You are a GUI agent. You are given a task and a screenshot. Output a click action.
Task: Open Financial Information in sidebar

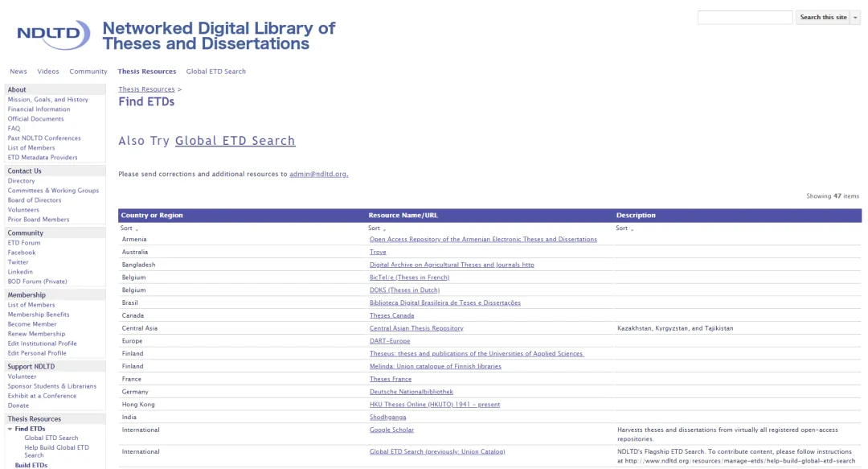(39, 109)
